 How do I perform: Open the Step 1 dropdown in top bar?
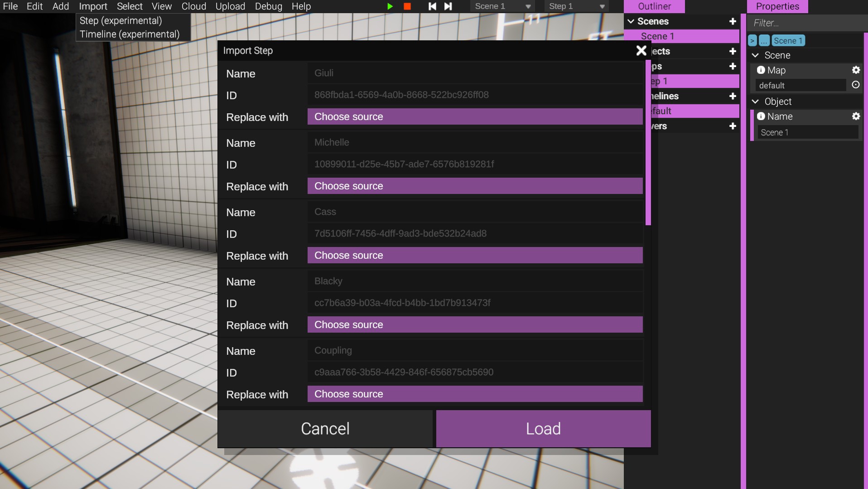click(x=576, y=6)
